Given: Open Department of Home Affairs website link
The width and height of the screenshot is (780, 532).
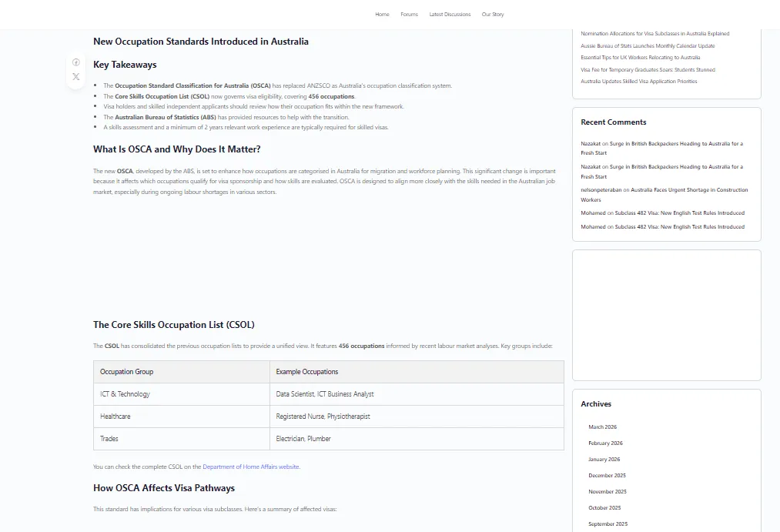Looking at the screenshot, I should pyautogui.click(x=251, y=467).
